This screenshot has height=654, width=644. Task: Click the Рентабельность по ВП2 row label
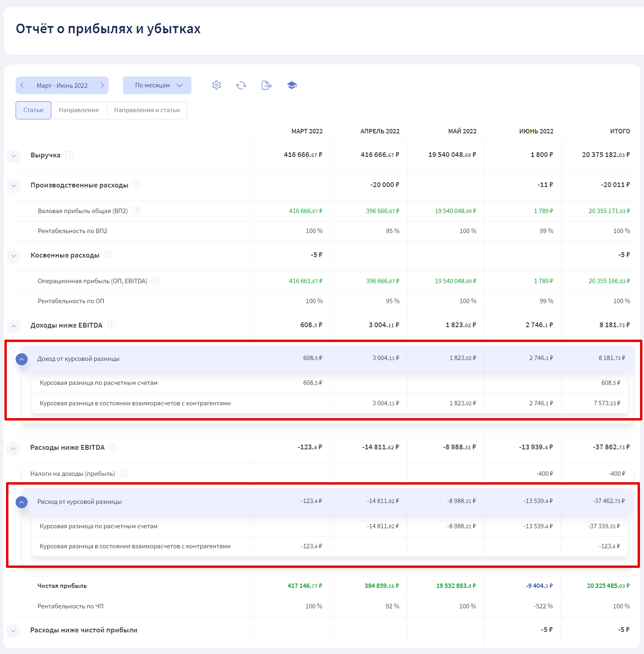click(72, 231)
